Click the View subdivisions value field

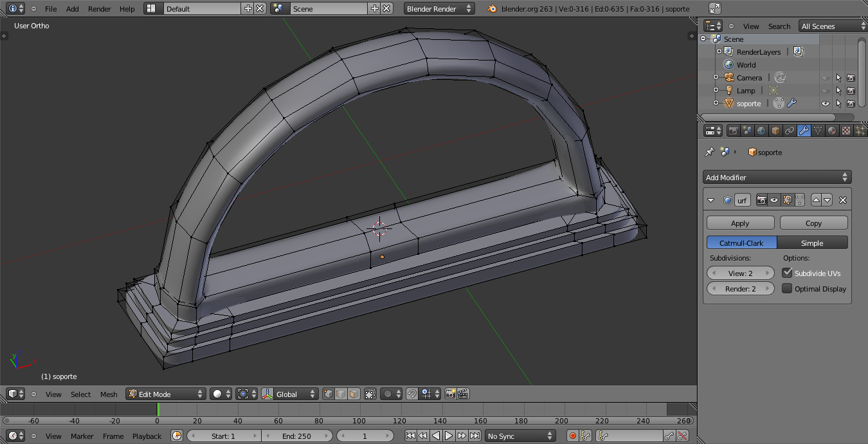coord(741,273)
